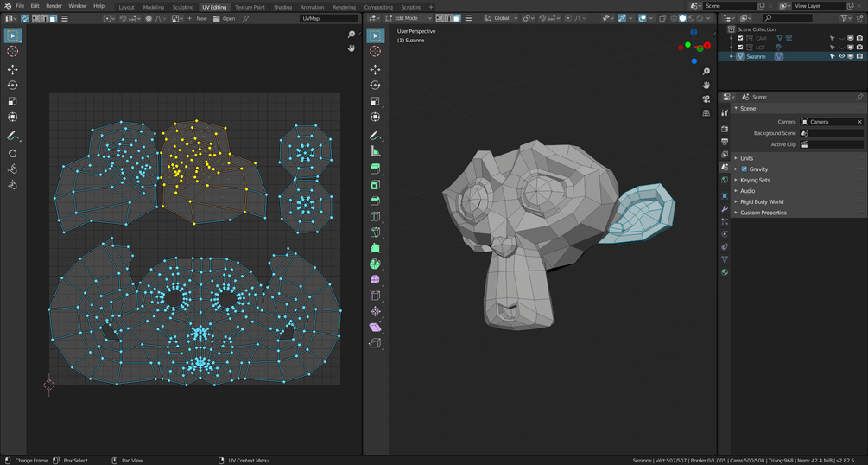Enable face select mode in 3D viewport
Image resolution: width=868 pixels, height=465 pixels.
(457, 18)
